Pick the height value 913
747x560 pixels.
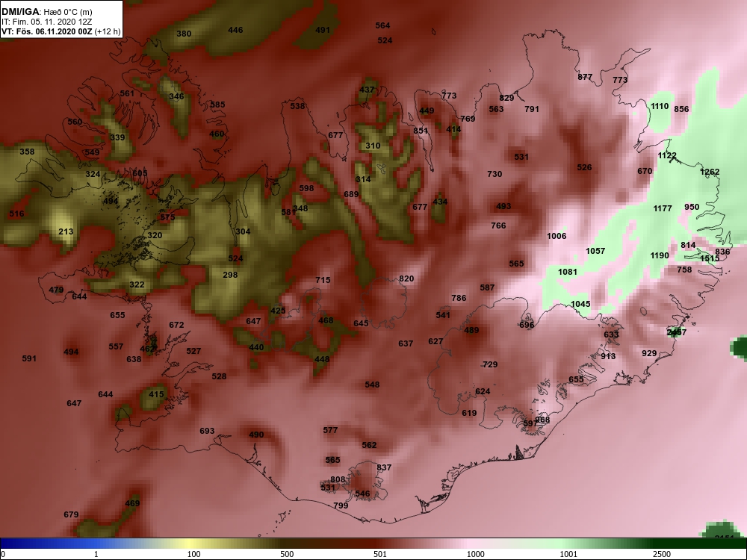[608, 356]
